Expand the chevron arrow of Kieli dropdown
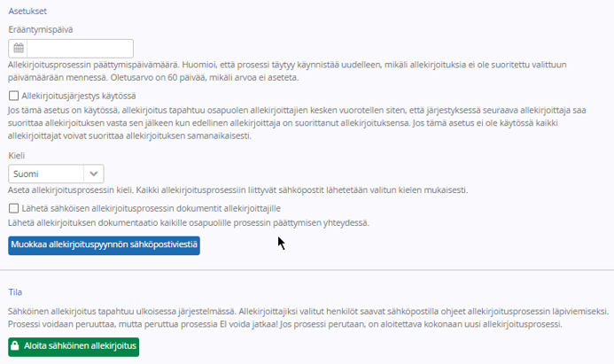Screen dimensions: 614x364 tap(94, 174)
